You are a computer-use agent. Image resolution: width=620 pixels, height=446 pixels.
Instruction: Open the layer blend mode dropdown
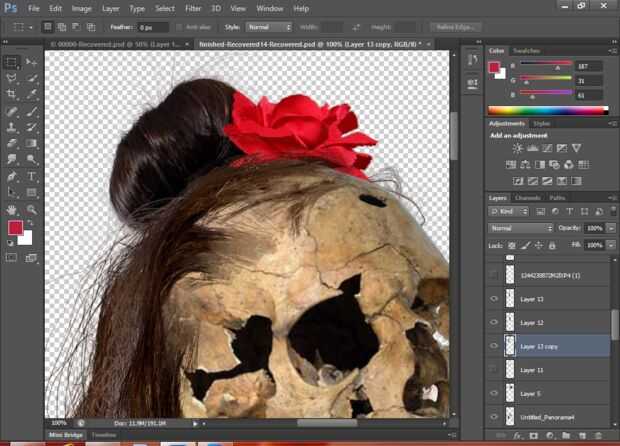click(520, 228)
